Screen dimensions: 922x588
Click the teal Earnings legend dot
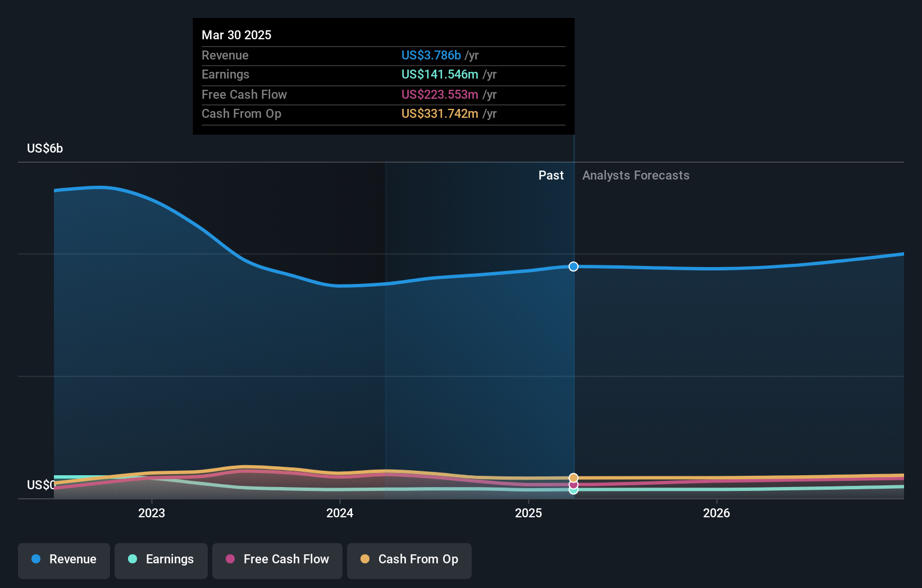pyautogui.click(x=133, y=559)
